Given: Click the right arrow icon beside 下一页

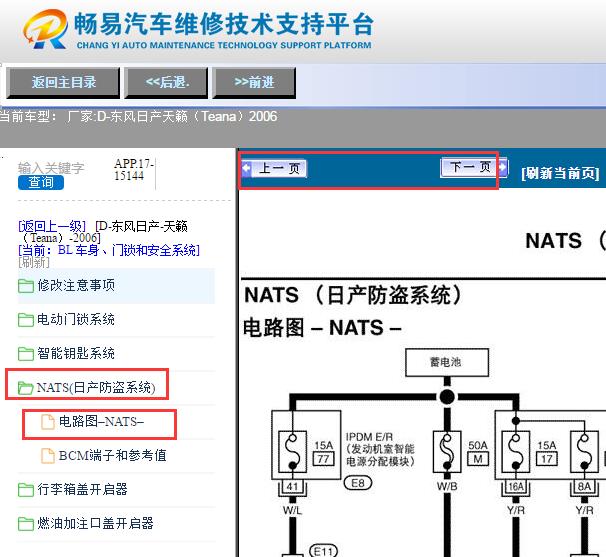Looking at the screenshot, I should pyautogui.click(x=503, y=167).
